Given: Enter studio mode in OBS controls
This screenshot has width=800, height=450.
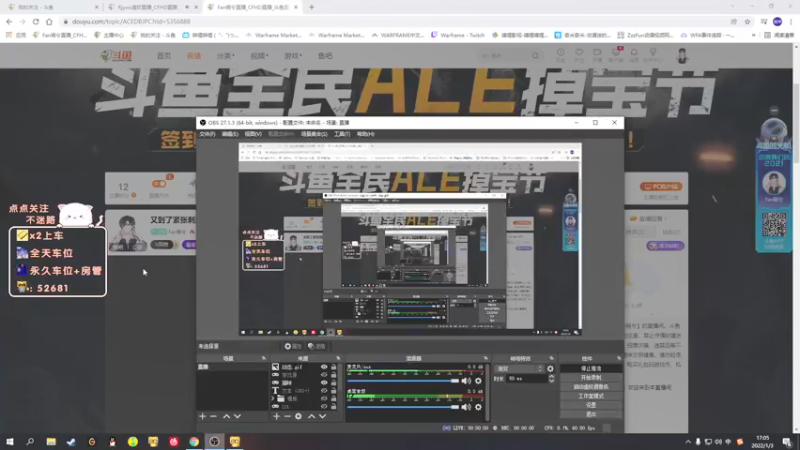Looking at the screenshot, I should [x=591, y=396].
